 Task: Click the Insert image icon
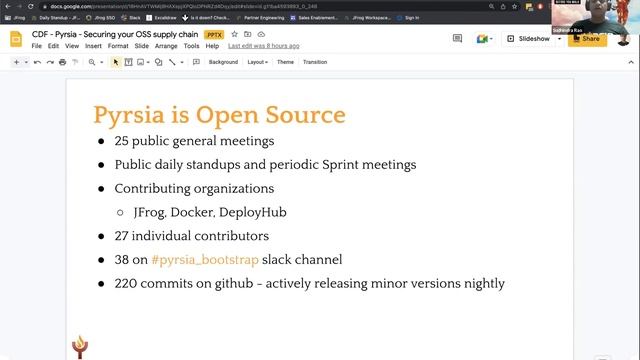(x=140, y=62)
